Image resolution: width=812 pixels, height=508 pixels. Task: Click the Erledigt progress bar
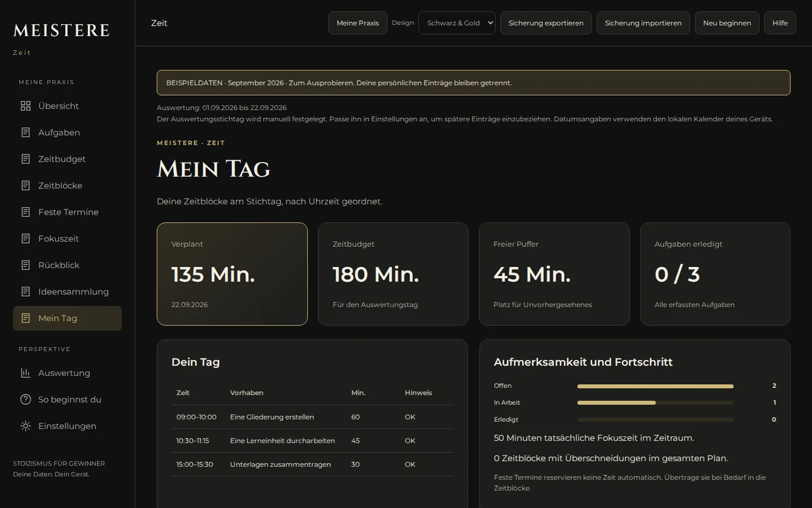tap(655, 420)
